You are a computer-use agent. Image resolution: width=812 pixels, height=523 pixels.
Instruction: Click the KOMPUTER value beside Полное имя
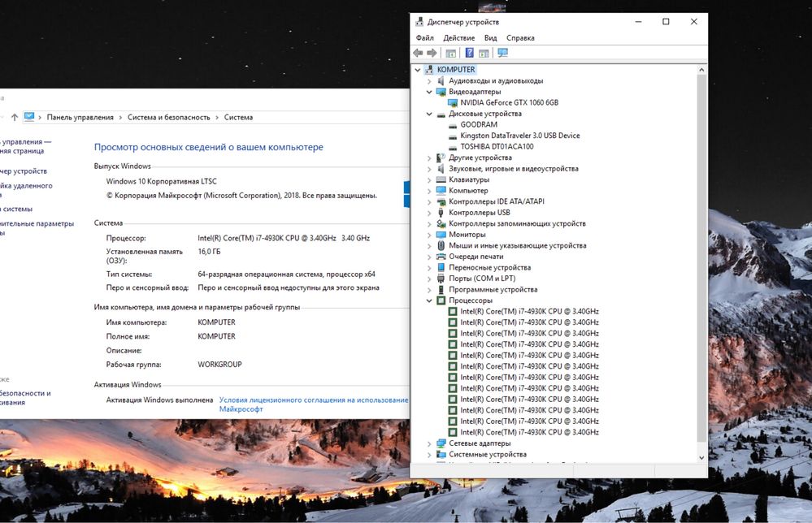(x=216, y=336)
